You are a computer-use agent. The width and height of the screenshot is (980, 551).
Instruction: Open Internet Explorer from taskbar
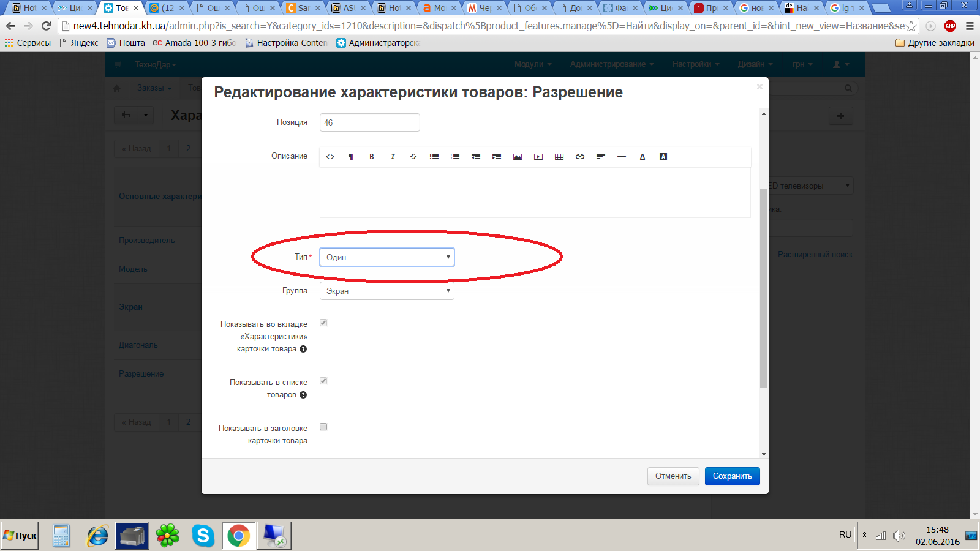(97, 536)
